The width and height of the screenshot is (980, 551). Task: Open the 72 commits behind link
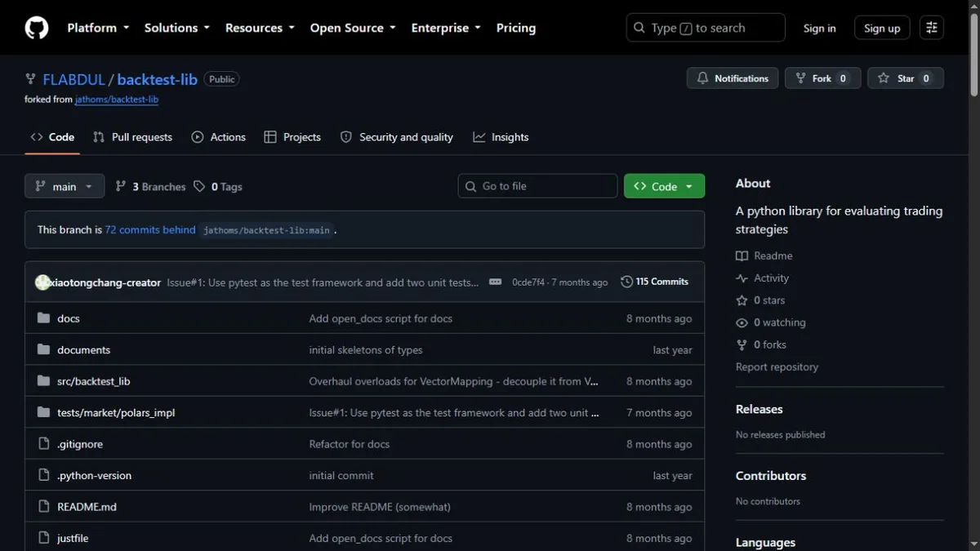[x=150, y=230]
